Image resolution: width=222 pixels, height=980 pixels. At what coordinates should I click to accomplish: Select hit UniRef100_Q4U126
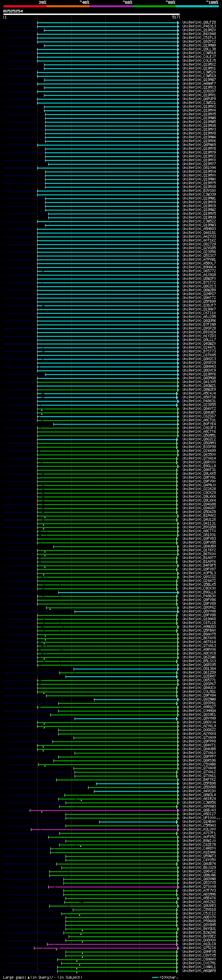coord(199,520)
